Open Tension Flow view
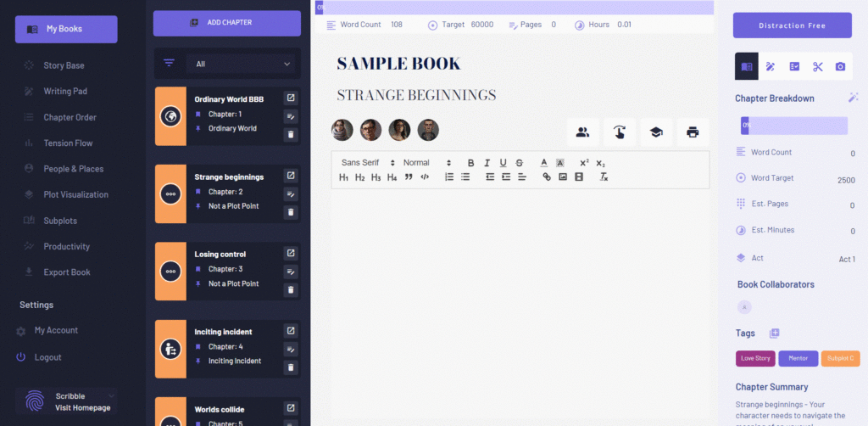Image resolution: width=868 pixels, height=426 pixels. (68, 143)
